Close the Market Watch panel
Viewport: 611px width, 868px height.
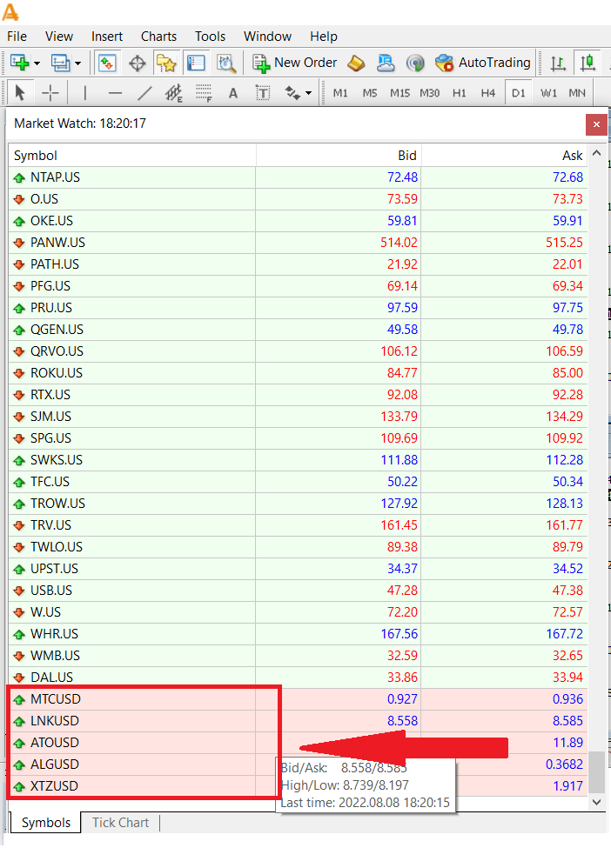point(596,124)
